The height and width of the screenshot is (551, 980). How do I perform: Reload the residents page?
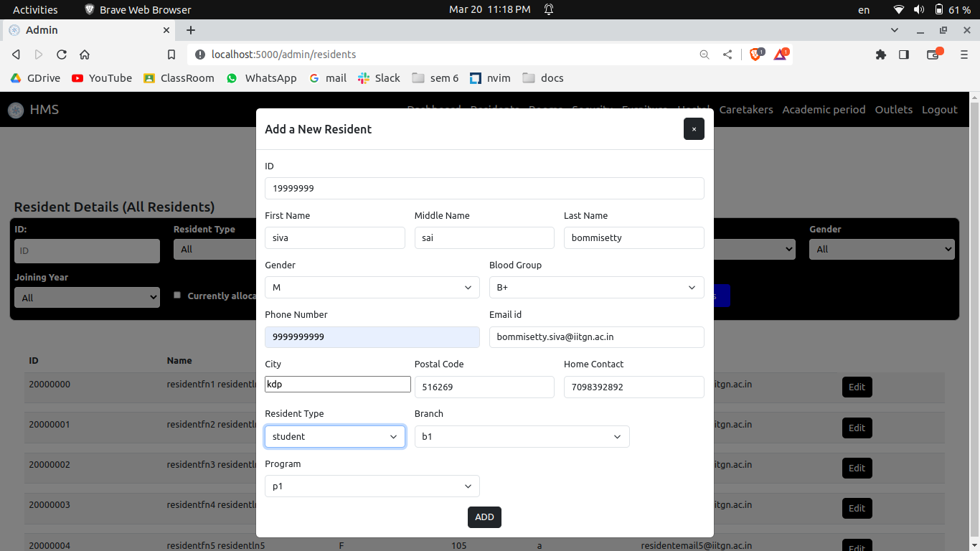[x=62, y=54]
